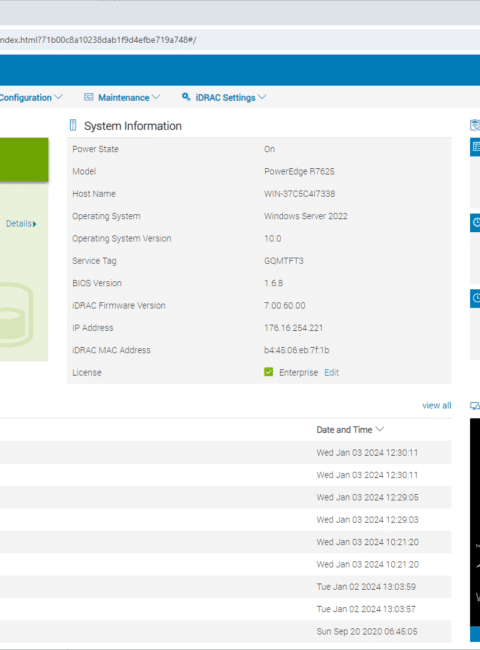Edit the Enterprise license

pos(331,372)
